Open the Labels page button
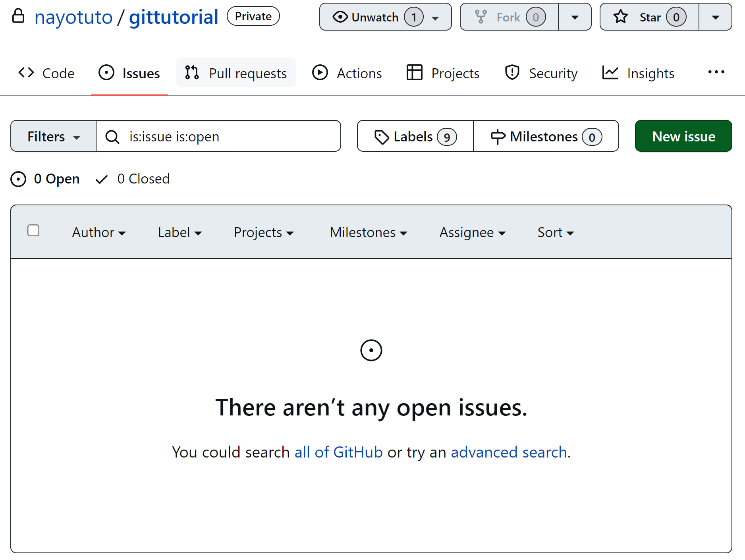745x560 pixels. (x=415, y=136)
